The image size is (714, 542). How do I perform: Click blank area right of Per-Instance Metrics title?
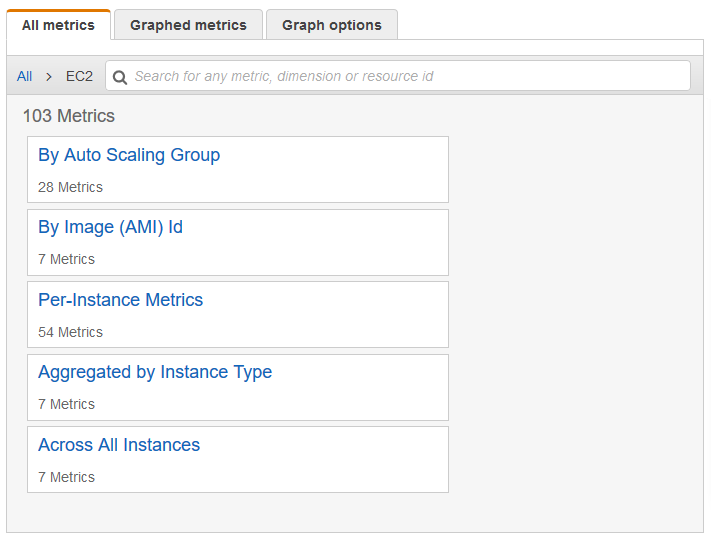(x=330, y=300)
